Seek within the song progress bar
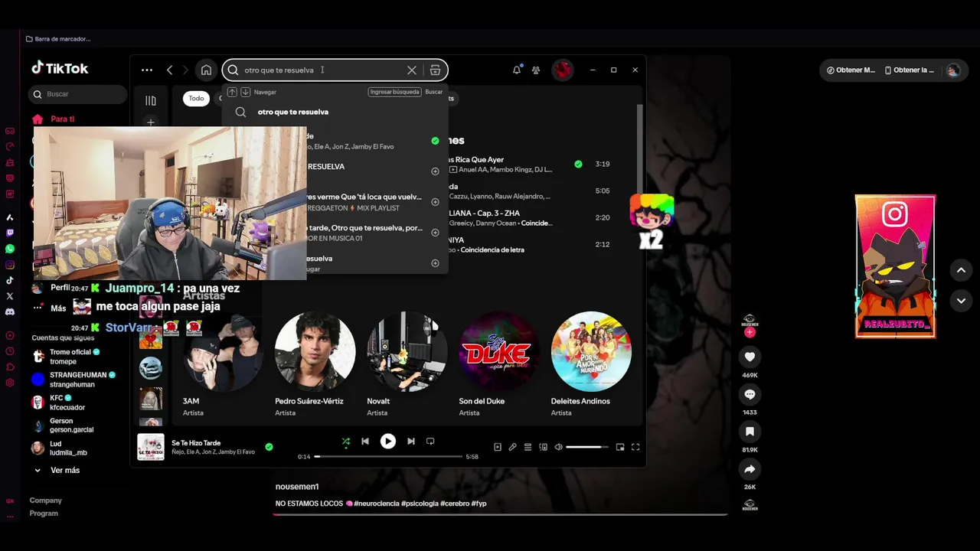 [388, 456]
